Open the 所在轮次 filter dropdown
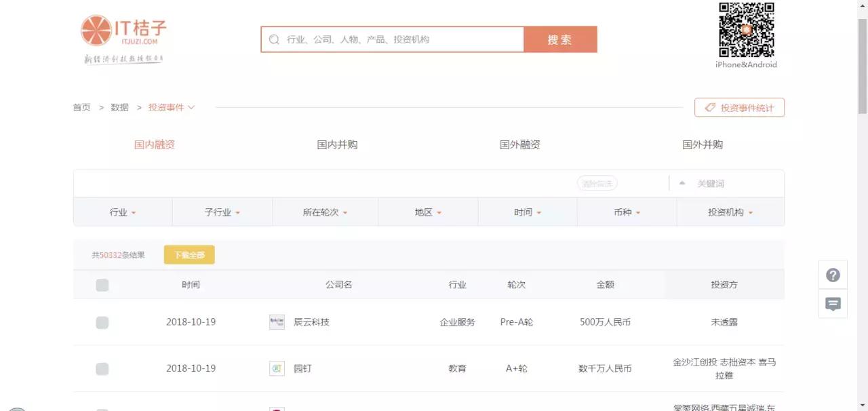 tap(324, 212)
